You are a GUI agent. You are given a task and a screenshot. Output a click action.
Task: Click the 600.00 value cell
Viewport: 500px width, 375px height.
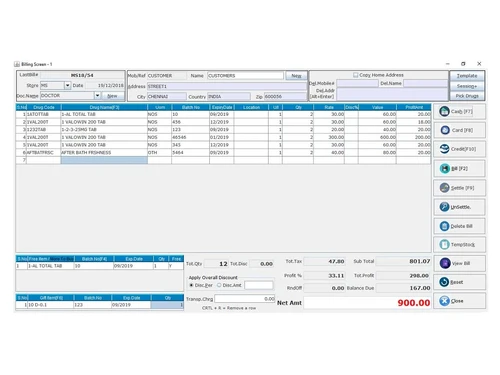(377, 137)
